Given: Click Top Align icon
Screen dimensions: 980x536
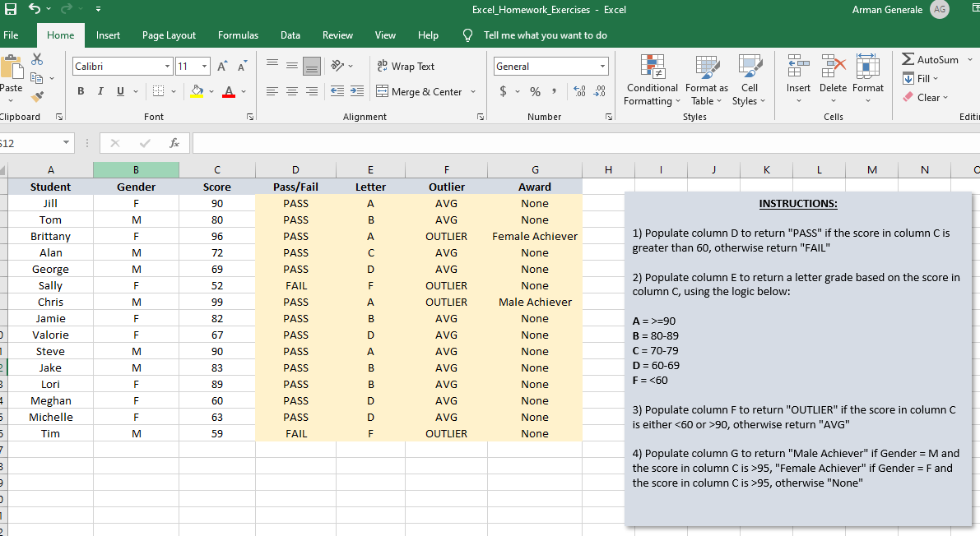Looking at the screenshot, I should point(272,65).
